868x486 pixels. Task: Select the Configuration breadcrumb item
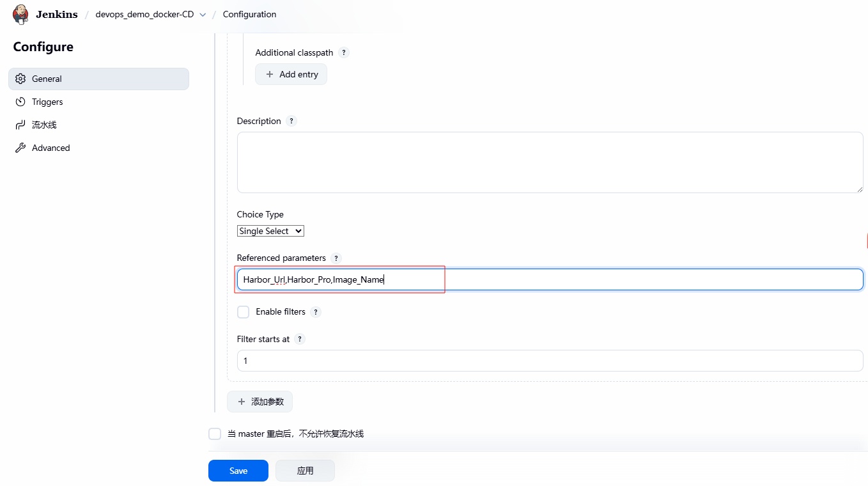[249, 14]
